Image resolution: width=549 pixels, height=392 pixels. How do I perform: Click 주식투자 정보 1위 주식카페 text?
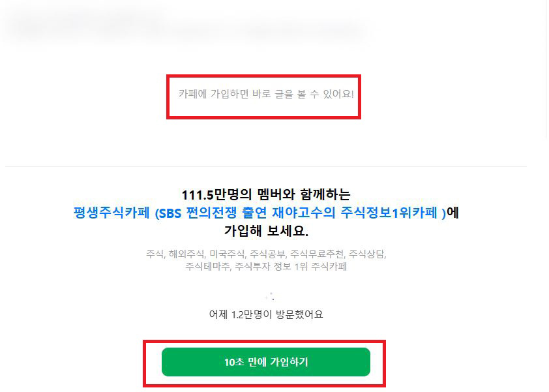pos(291,267)
